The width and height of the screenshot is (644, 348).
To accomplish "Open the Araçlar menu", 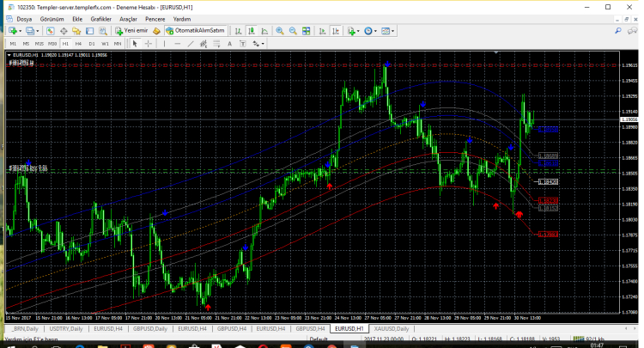I will pyautogui.click(x=128, y=19).
